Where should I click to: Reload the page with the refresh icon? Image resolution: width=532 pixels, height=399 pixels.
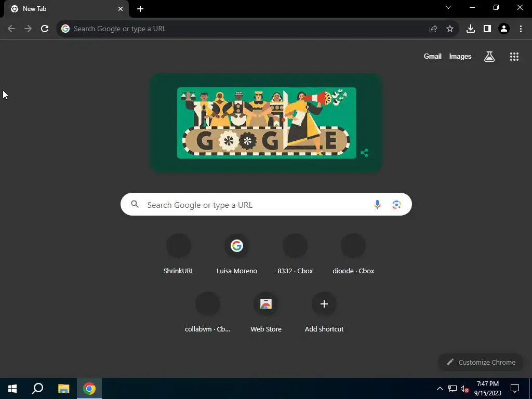click(x=45, y=29)
